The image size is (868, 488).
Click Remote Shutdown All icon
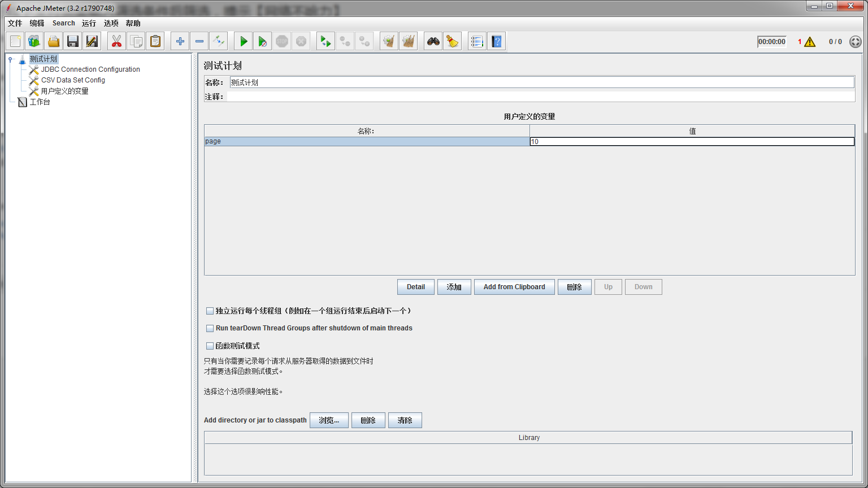tap(364, 41)
